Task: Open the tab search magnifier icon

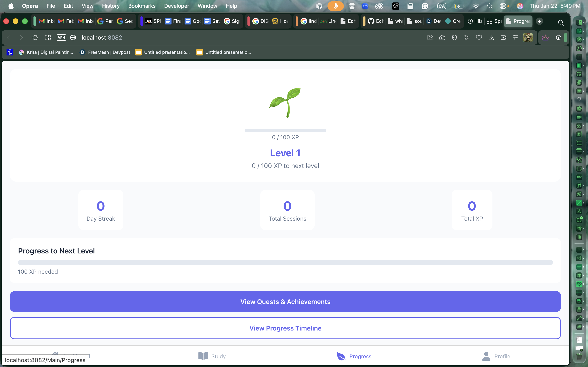Action: coord(561,23)
